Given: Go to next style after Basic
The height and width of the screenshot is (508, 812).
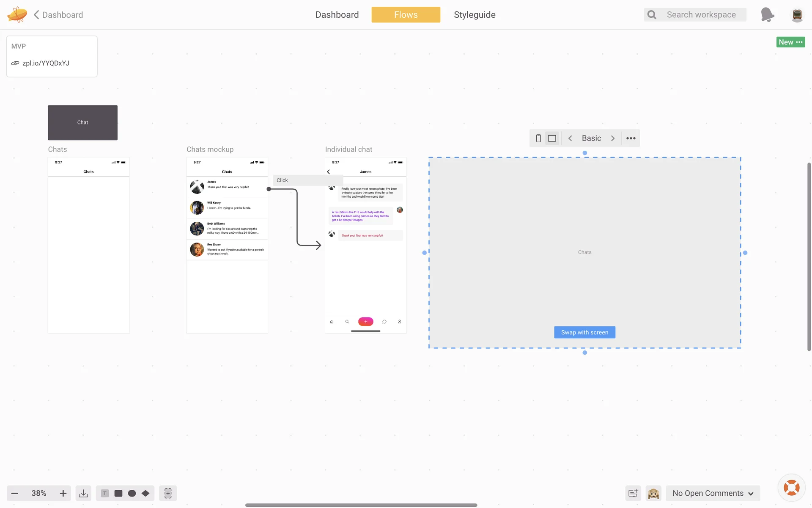Looking at the screenshot, I should (x=613, y=138).
